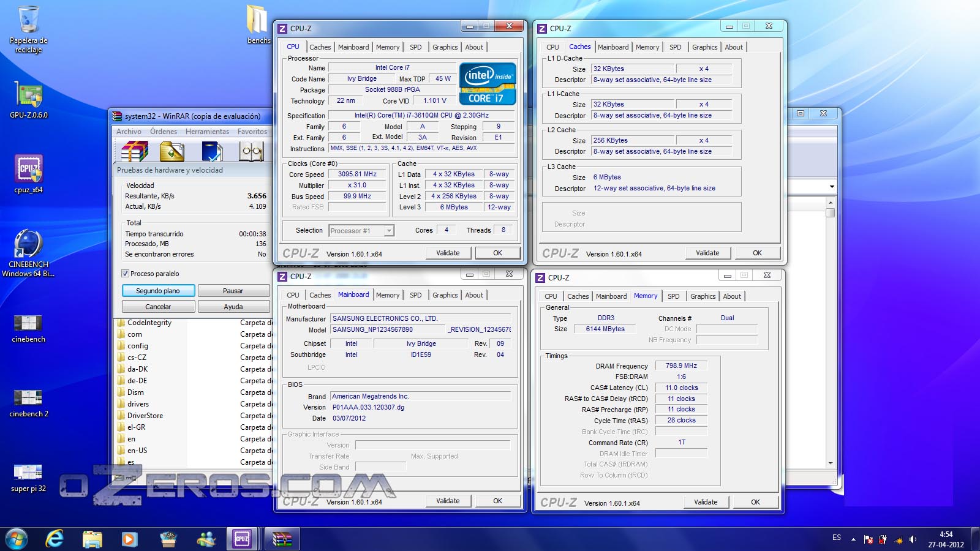The image size is (980, 551).
Task: Click the Windows Live Messenger taskbar icon
Action: (206, 539)
